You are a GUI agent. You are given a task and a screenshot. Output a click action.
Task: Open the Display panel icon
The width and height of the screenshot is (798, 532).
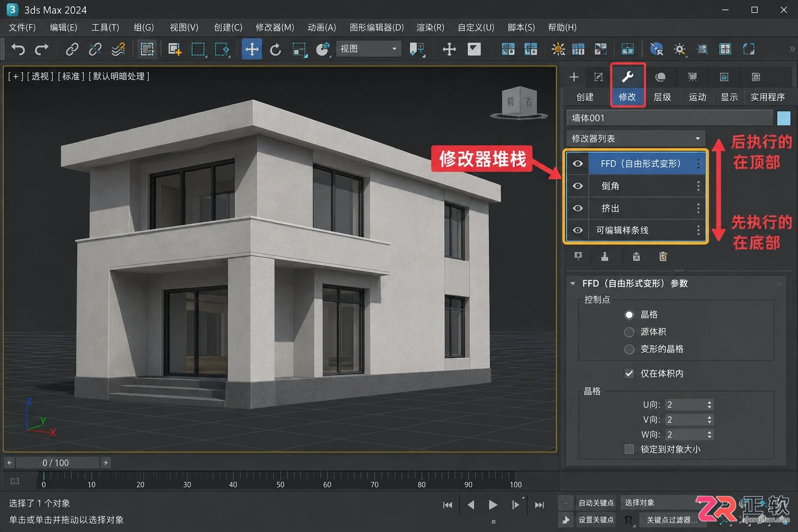724,77
